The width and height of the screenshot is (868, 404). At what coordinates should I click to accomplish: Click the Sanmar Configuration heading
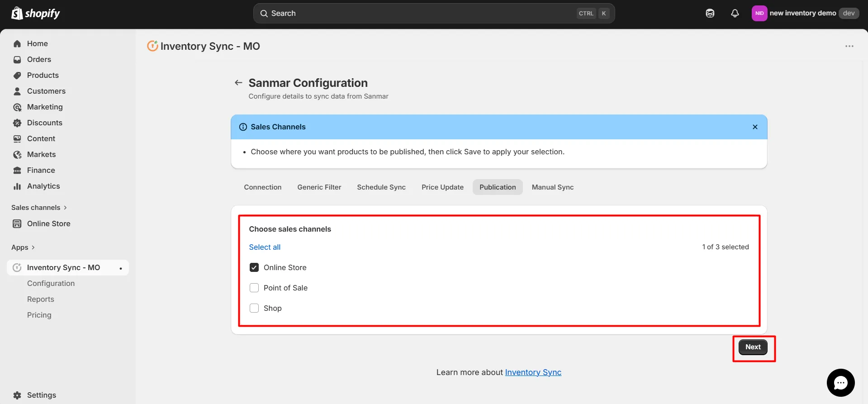tap(308, 83)
